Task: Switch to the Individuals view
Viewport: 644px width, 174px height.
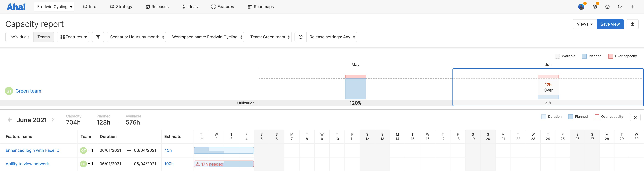Action: coord(19,37)
